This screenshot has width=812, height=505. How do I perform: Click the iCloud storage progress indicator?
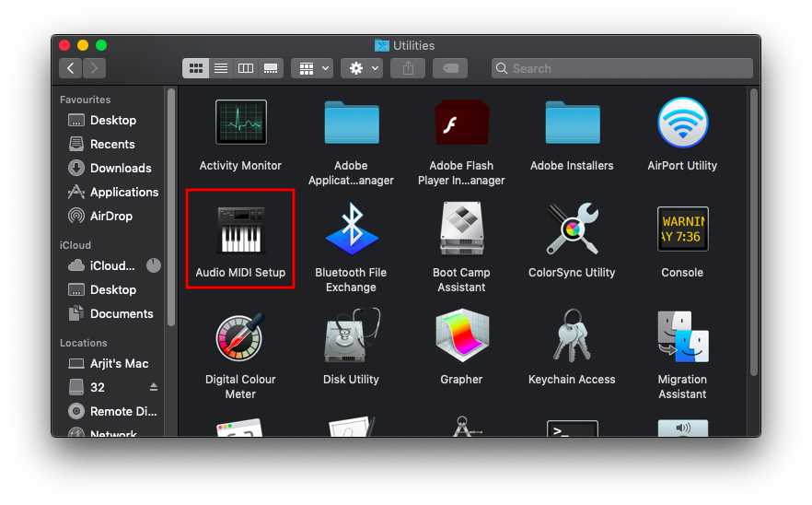153,265
